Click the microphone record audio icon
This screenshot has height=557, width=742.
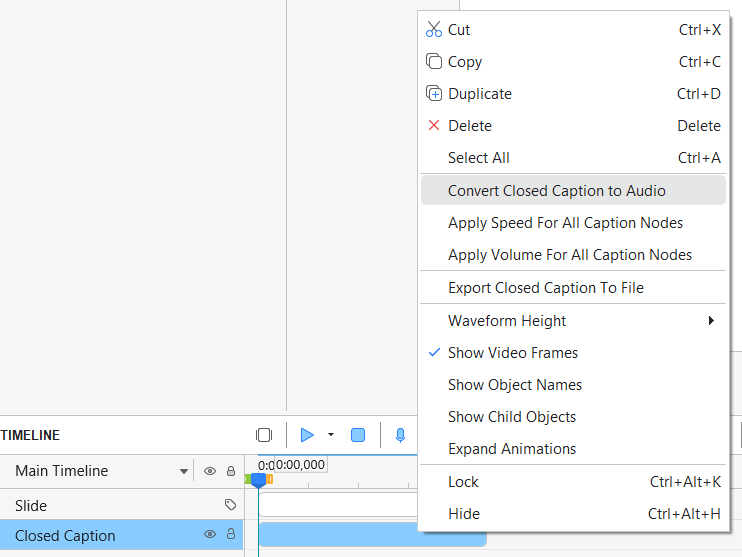(x=400, y=435)
